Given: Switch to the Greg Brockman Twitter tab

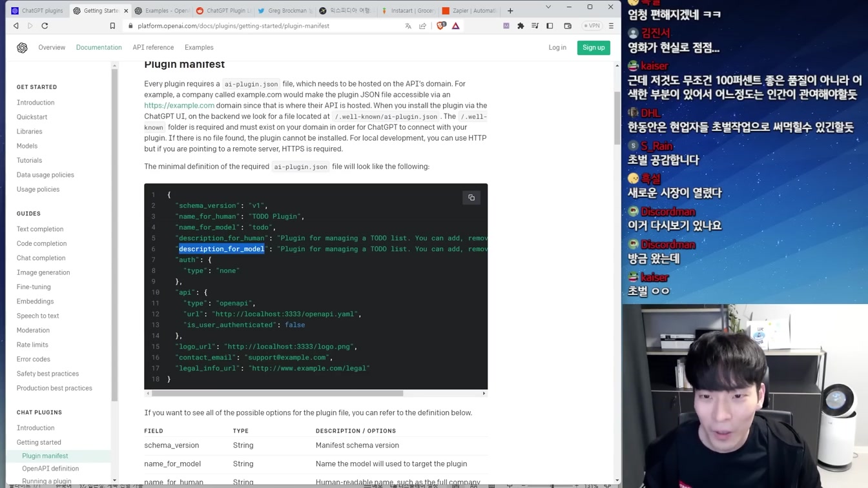Looking at the screenshot, I should [x=285, y=10].
